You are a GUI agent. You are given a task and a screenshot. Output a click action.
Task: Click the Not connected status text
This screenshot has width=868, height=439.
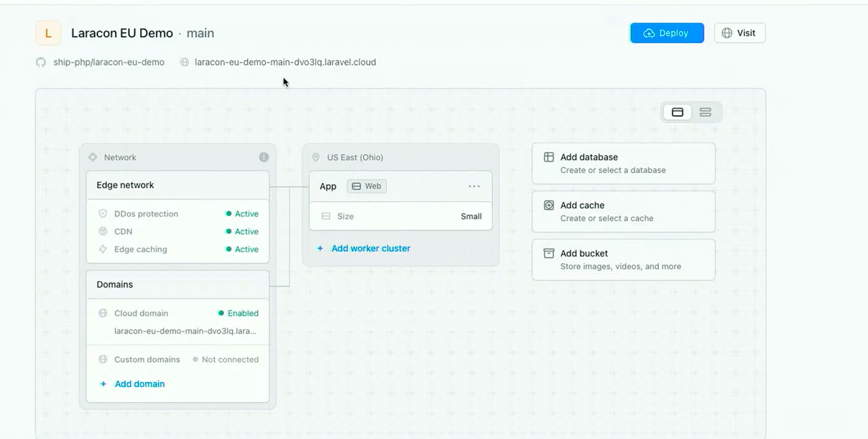pyautogui.click(x=230, y=359)
